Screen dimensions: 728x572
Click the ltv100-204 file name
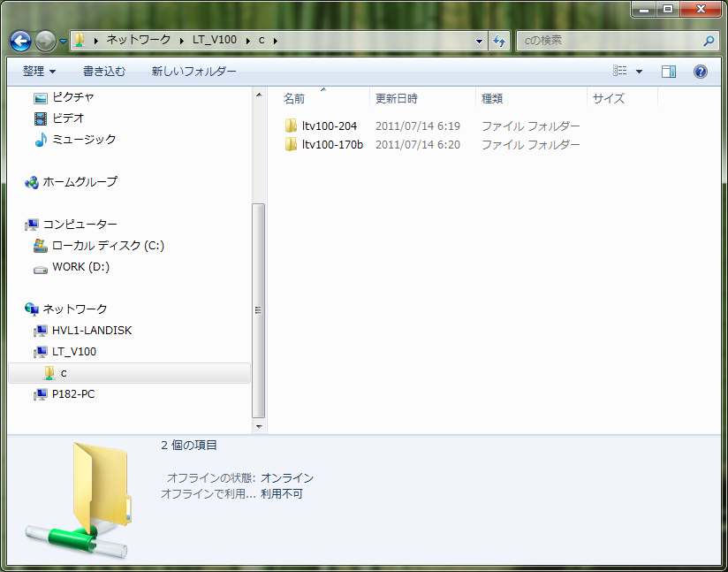click(x=330, y=126)
